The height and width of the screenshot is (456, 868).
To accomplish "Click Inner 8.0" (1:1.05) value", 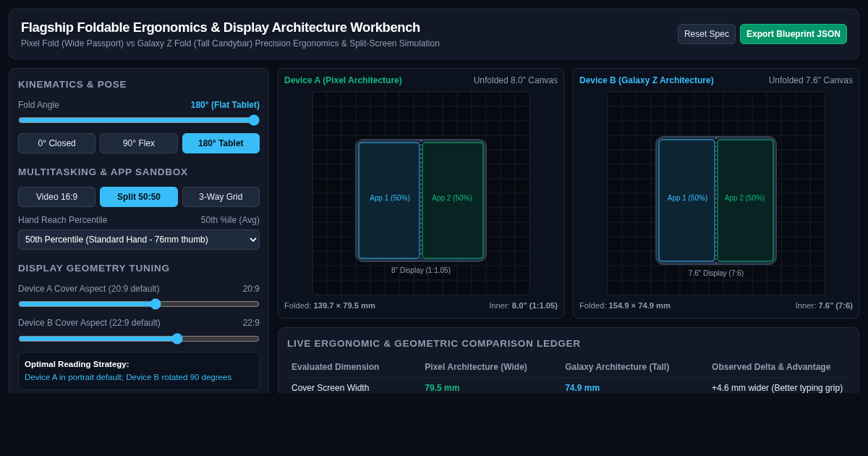I will [535, 305].
